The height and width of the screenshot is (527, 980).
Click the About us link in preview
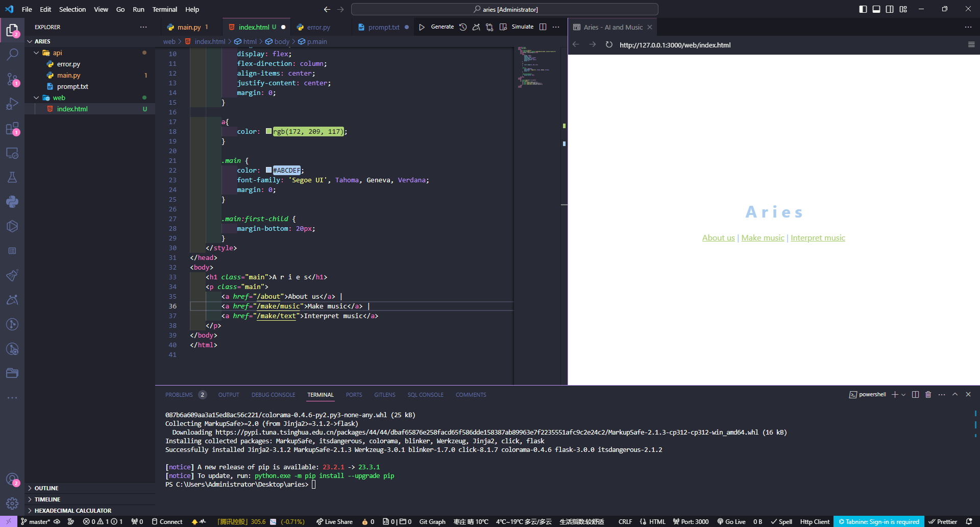pyautogui.click(x=718, y=238)
